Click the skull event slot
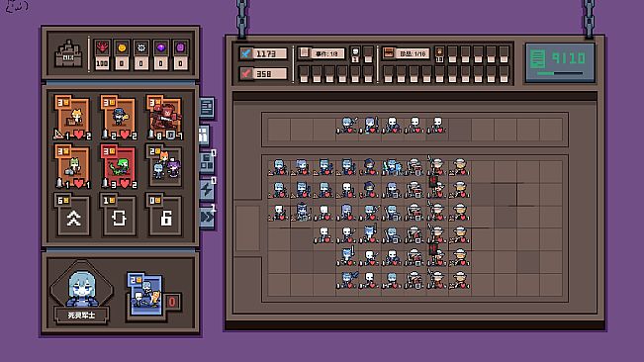This screenshot has width=644, height=362. coord(355,54)
